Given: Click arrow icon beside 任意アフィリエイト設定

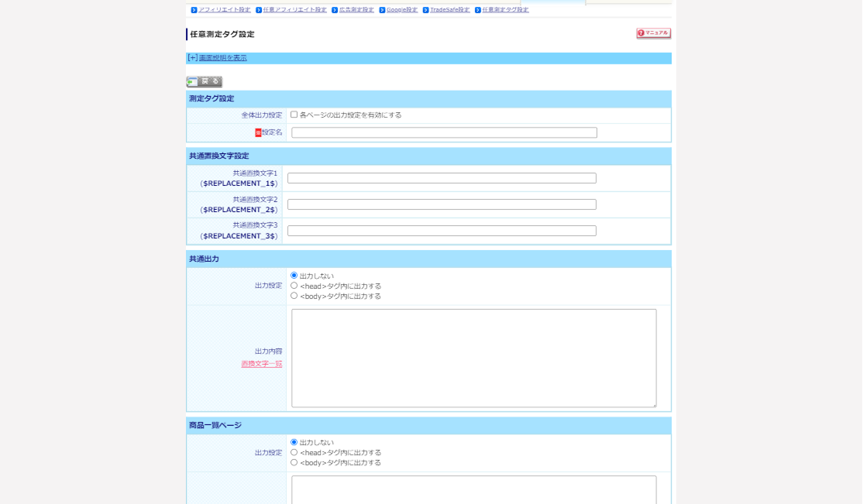Looking at the screenshot, I should coord(259,10).
